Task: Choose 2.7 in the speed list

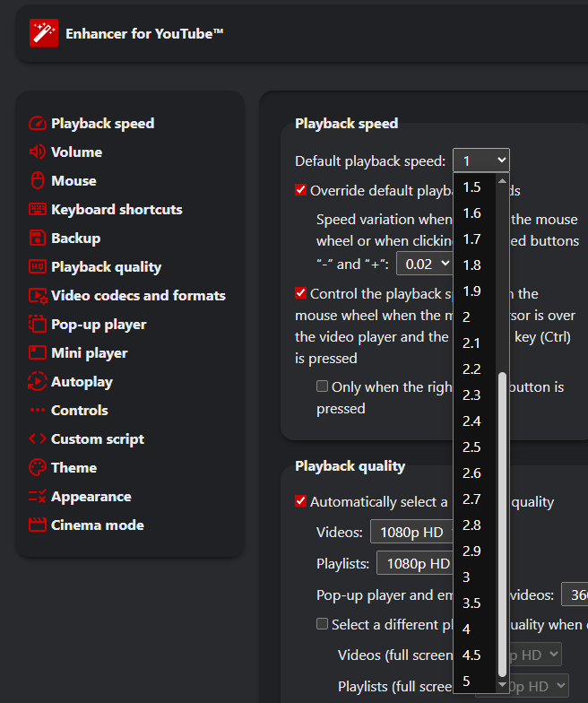Action: tap(474, 499)
